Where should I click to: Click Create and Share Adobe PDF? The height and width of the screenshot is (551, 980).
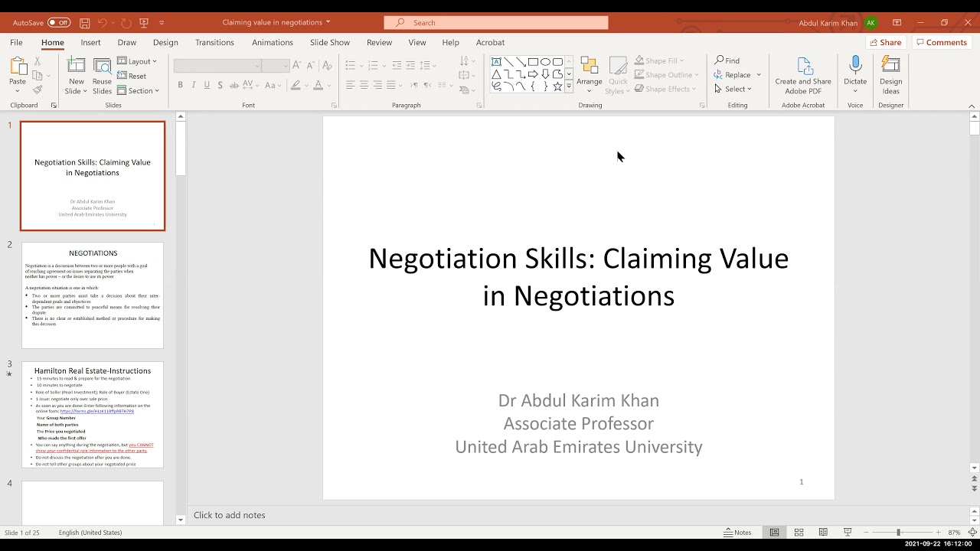[803, 74]
